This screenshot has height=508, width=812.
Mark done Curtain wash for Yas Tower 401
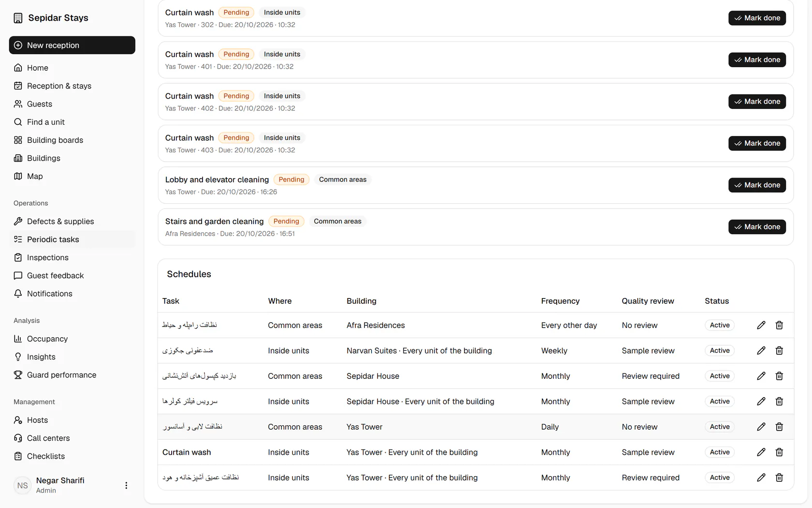point(757,60)
